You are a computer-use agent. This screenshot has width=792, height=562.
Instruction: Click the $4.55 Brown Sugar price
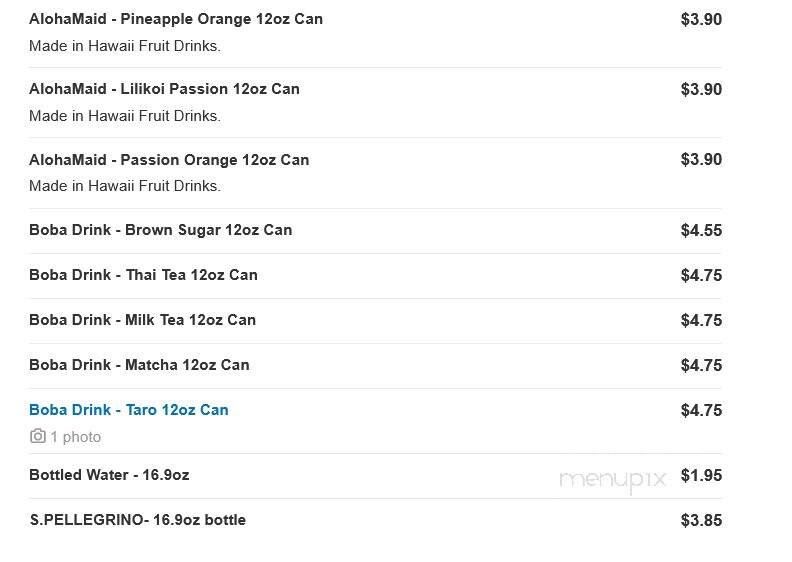(701, 230)
